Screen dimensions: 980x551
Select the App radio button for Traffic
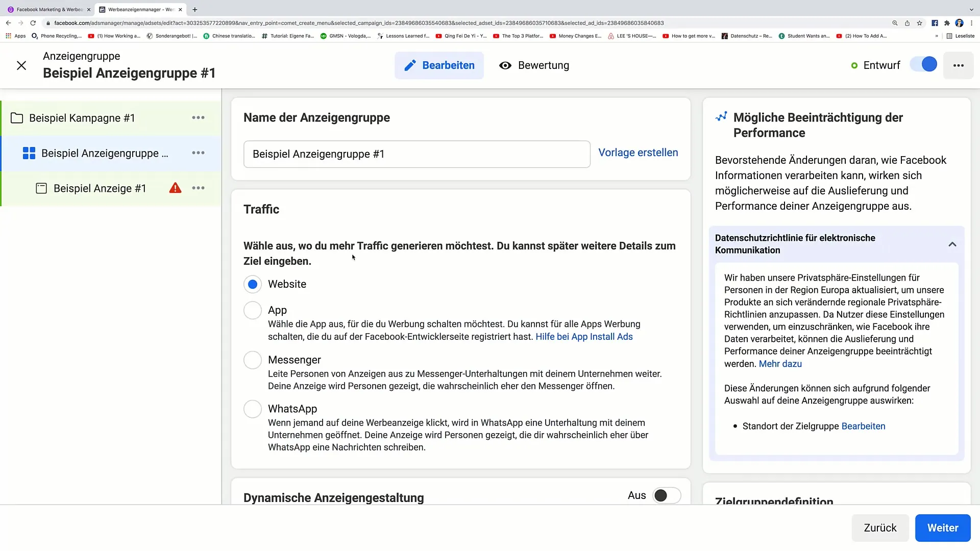pos(253,310)
